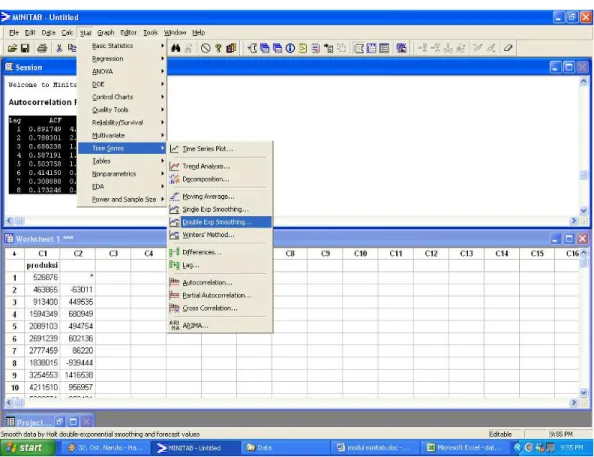Click the cell containing 913400
Viewport: 594px width, 457px height.
point(42,302)
